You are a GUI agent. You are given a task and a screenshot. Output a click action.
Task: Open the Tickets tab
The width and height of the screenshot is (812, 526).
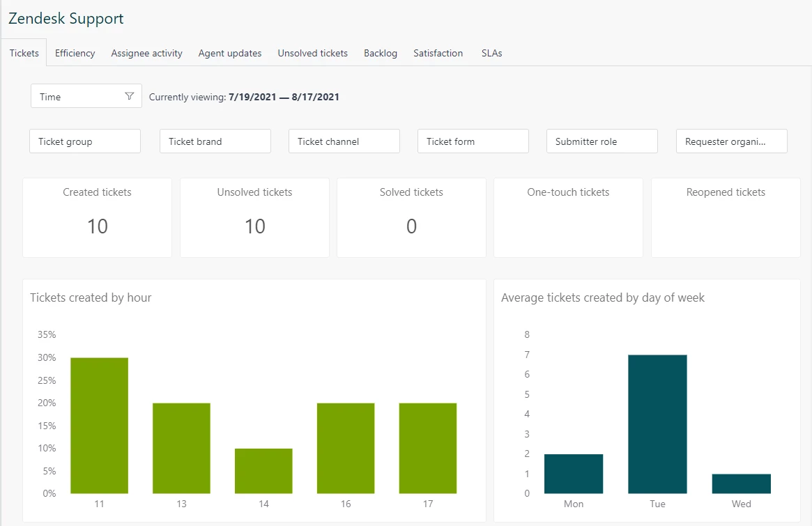[24, 53]
